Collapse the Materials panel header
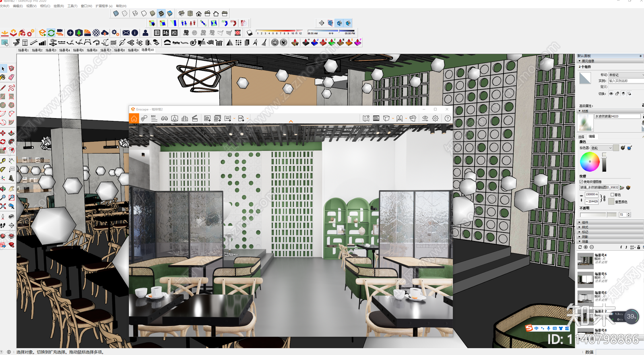This screenshot has height=355, width=644. [x=609, y=111]
